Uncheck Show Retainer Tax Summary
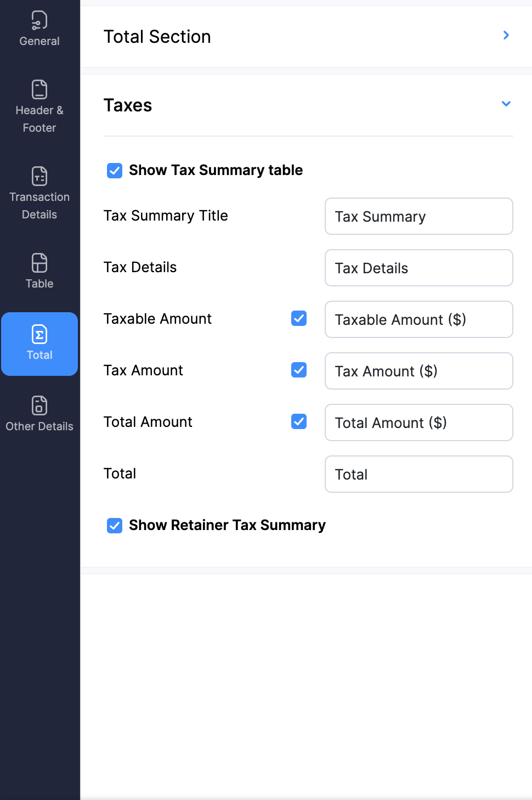The height and width of the screenshot is (800, 532). (x=114, y=526)
